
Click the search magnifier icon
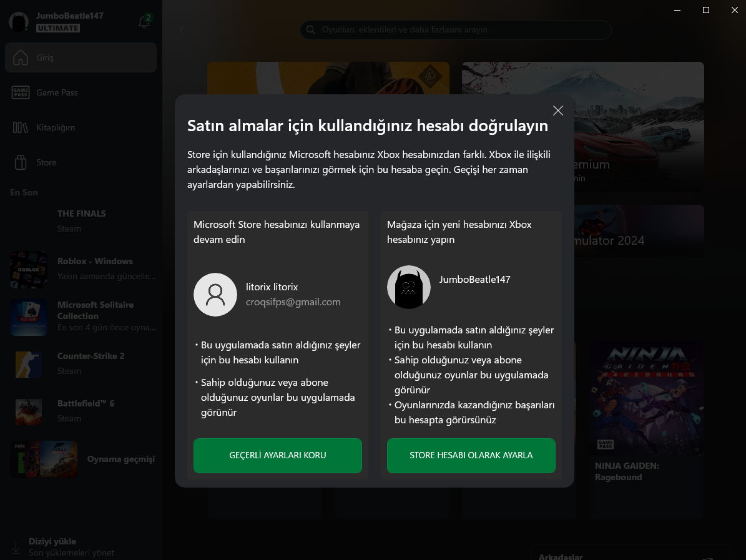311,29
